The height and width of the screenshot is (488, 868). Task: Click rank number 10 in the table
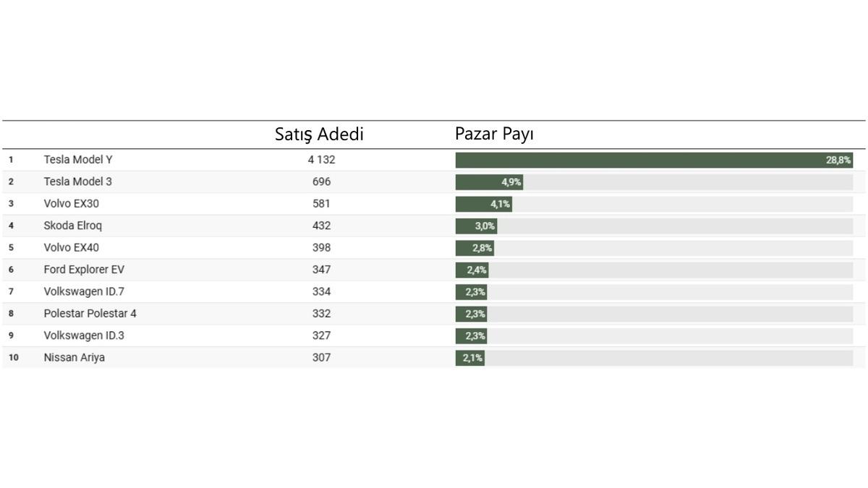click(x=14, y=357)
